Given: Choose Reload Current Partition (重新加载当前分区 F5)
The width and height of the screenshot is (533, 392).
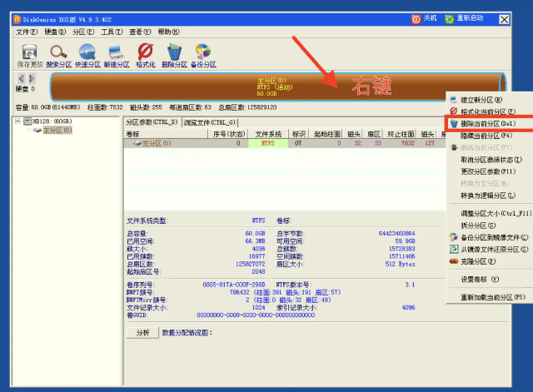Looking at the screenshot, I should pyautogui.click(x=490, y=297).
